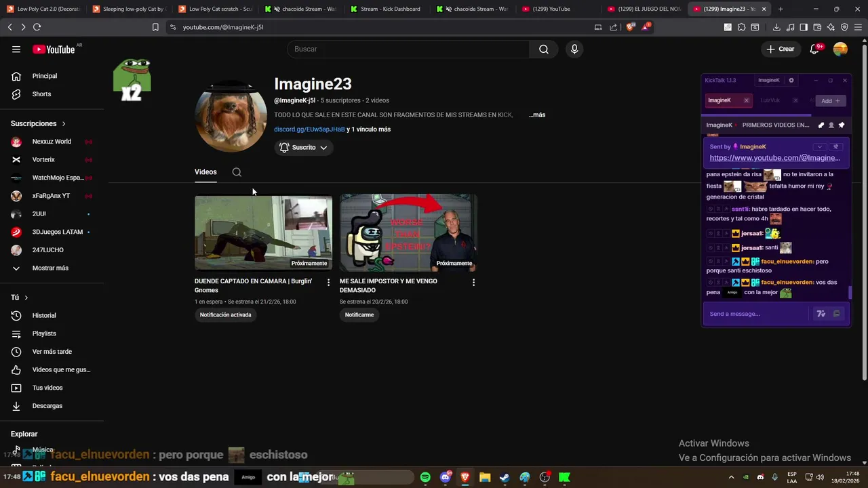The image size is (868, 488).
Task: Open Suscrito subscription dropdown
Action: (303, 147)
